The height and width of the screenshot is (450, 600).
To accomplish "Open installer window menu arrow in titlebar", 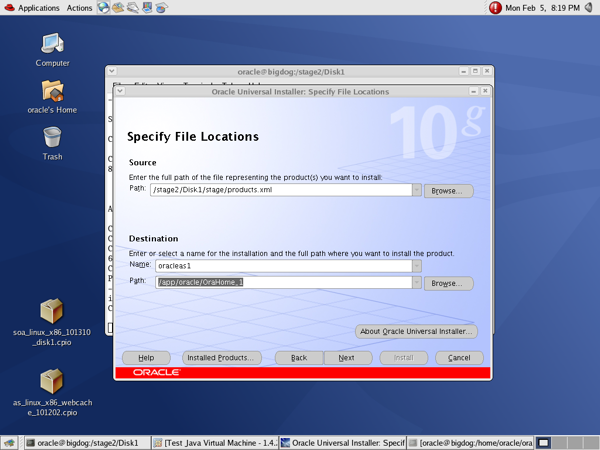I will [x=120, y=91].
